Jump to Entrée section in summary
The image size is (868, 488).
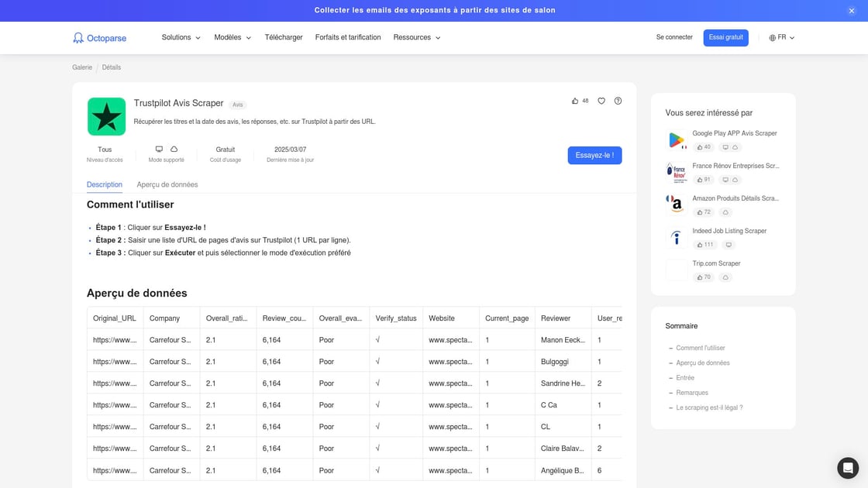pyautogui.click(x=685, y=378)
